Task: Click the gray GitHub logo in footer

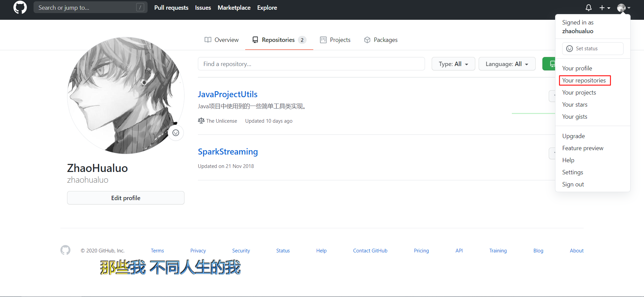Action: click(65, 250)
